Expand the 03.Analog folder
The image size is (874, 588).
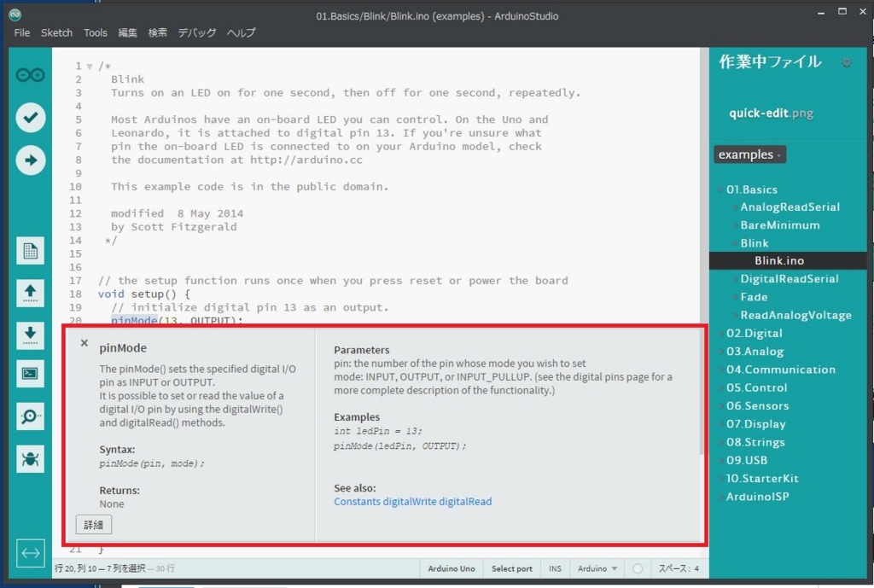[x=721, y=352]
